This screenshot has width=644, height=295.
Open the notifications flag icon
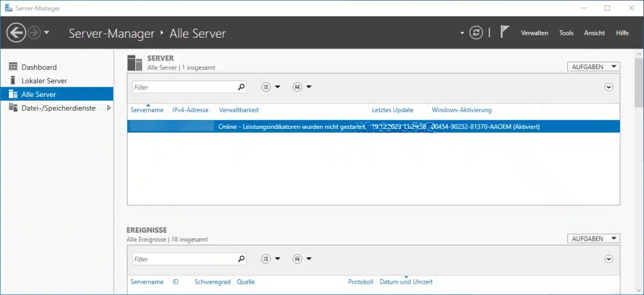(x=504, y=31)
